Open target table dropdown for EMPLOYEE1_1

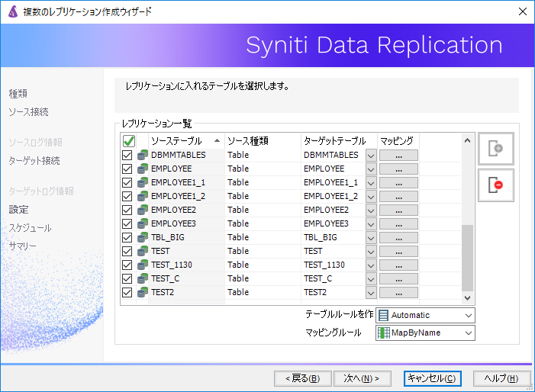pos(371,183)
